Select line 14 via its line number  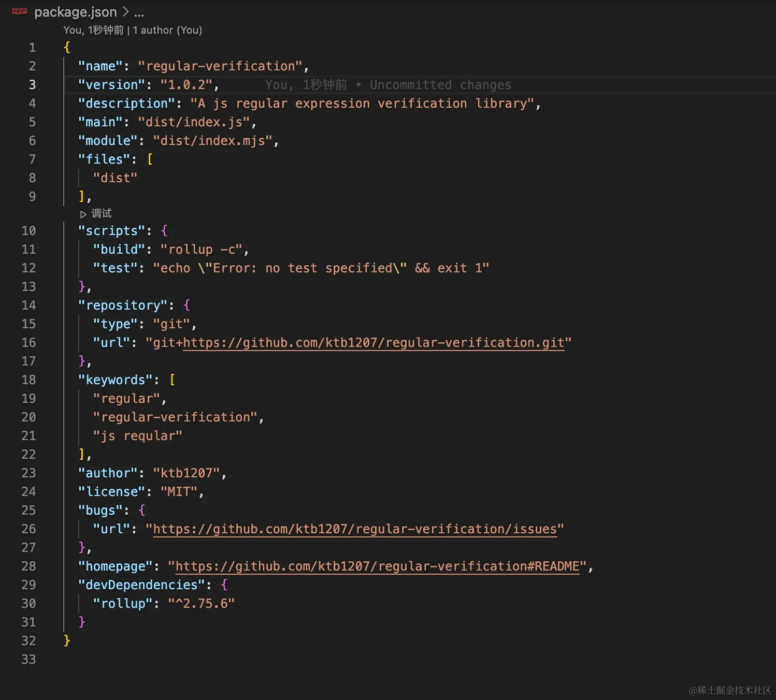(x=28, y=305)
